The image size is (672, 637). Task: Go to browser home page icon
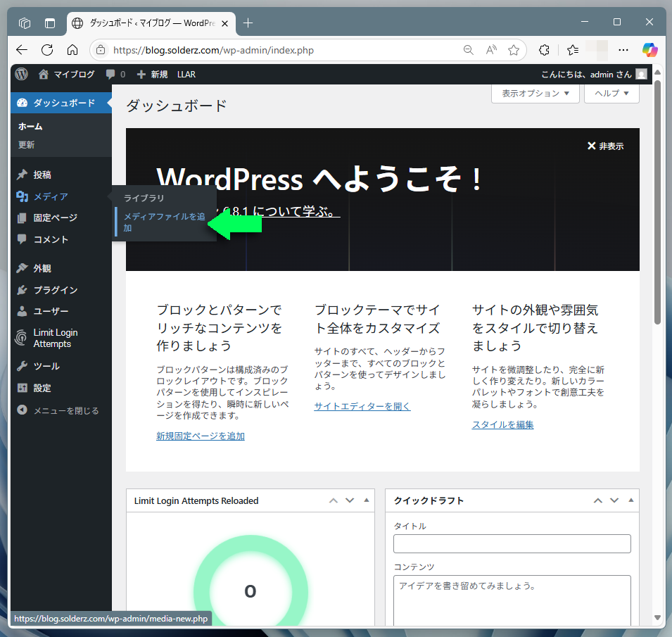(x=72, y=50)
